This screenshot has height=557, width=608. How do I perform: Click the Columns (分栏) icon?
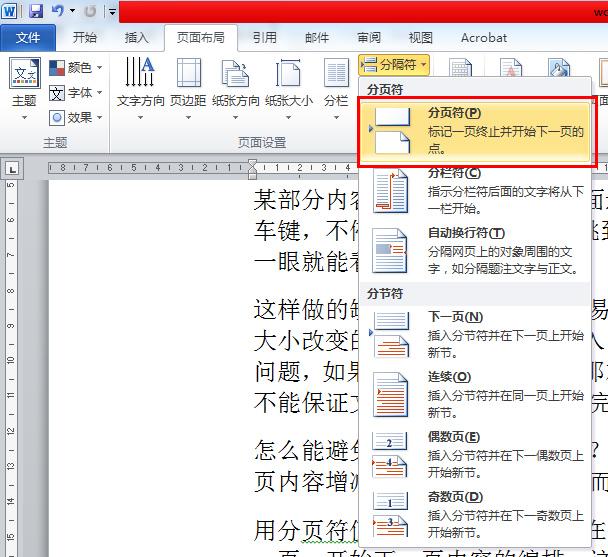coord(336,73)
